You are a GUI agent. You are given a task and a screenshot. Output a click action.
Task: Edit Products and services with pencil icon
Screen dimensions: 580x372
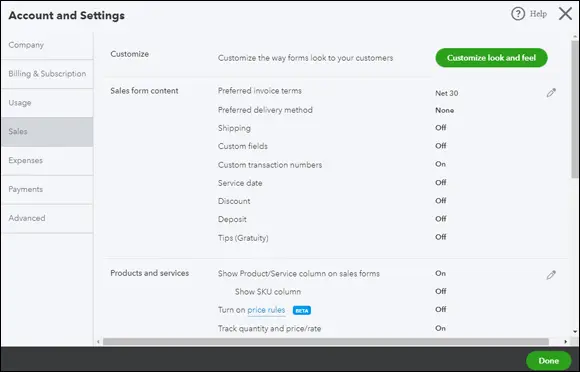[551, 275]
